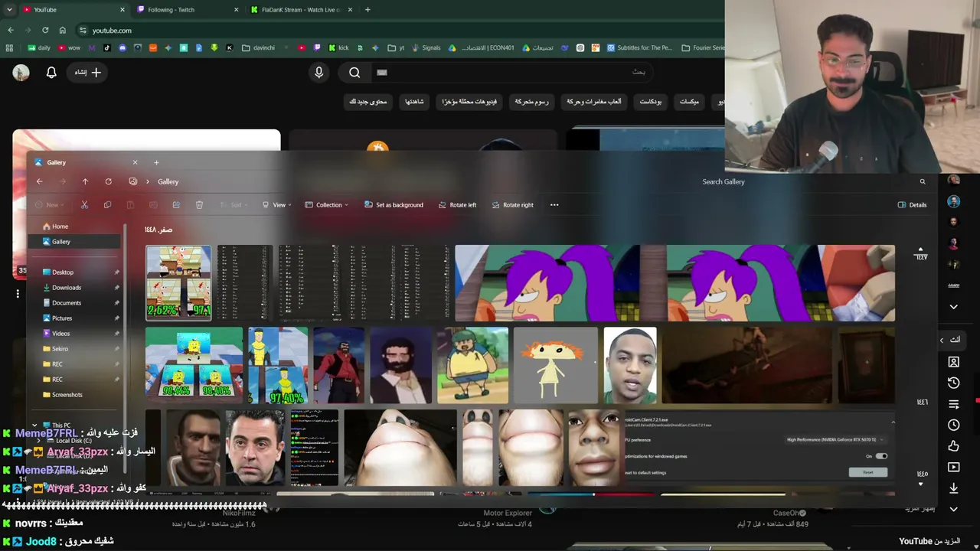Open YouTube downloads in sidebar
The image size is (980, 551).
953,488
